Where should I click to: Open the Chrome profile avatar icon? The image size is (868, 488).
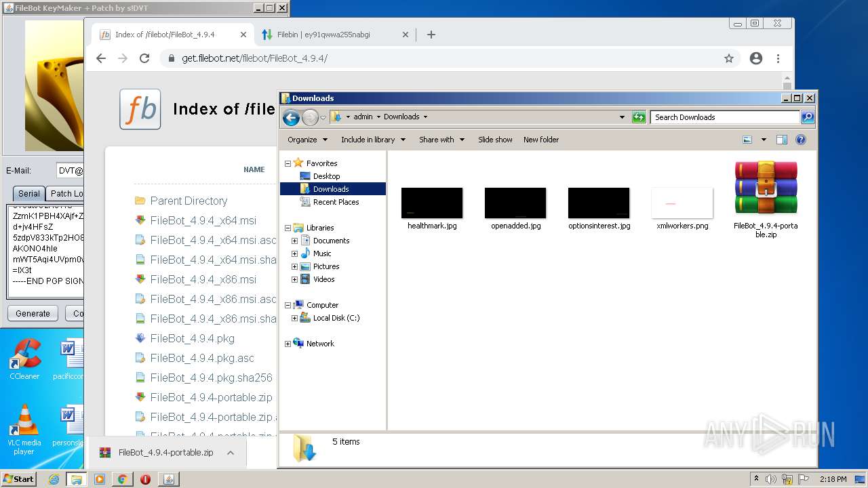pos(756,58)
